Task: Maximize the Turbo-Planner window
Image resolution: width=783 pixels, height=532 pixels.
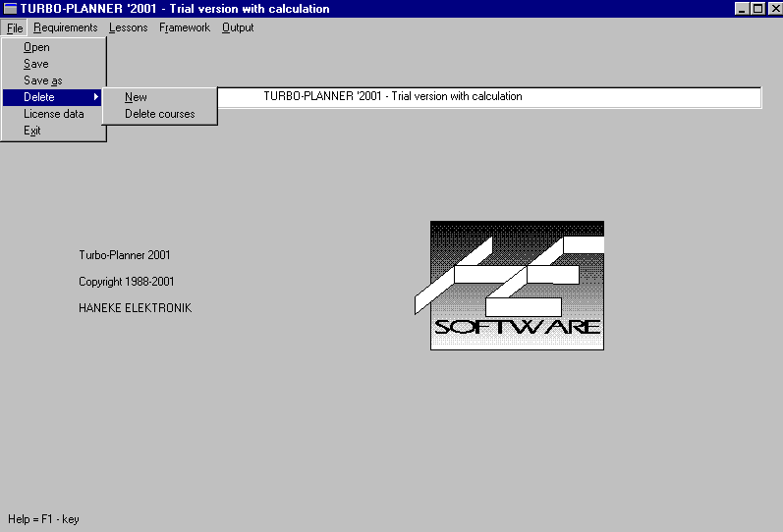Action: pos(758,9)
